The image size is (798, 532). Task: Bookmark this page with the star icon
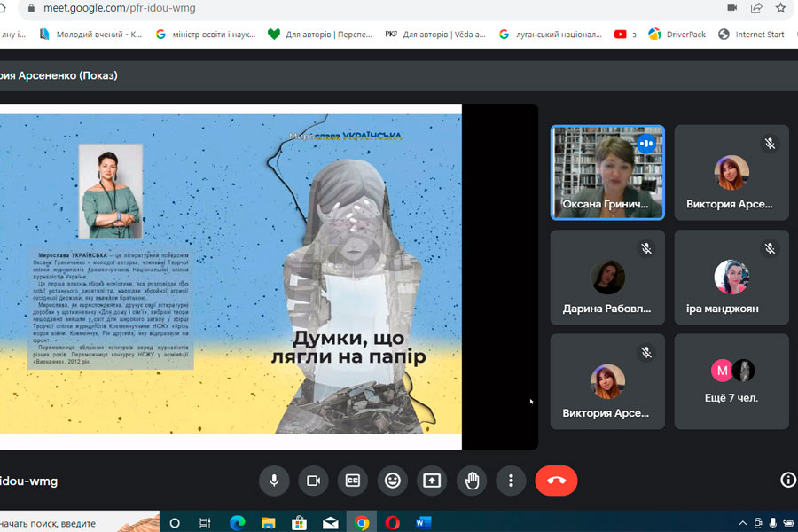780,8
